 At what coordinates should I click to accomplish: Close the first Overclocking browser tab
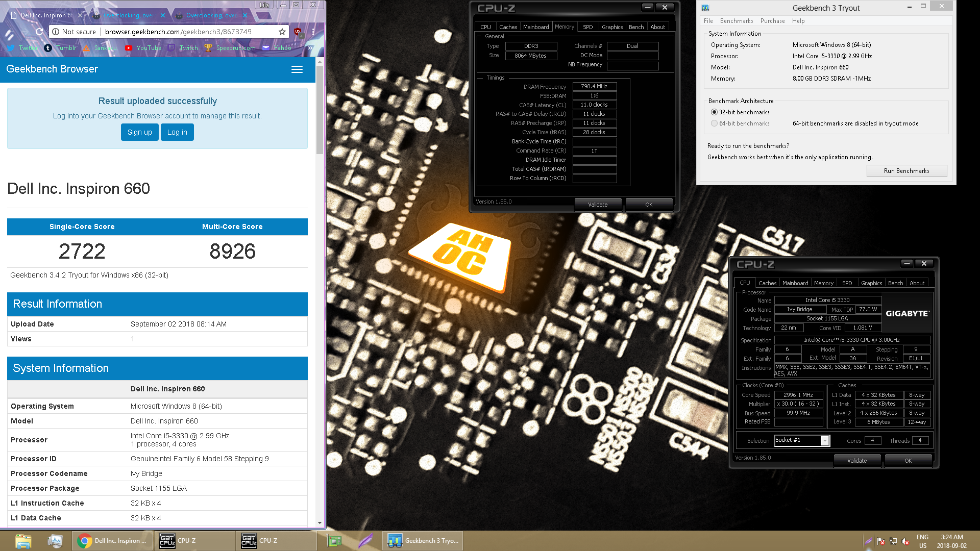(x=163, y=15)
